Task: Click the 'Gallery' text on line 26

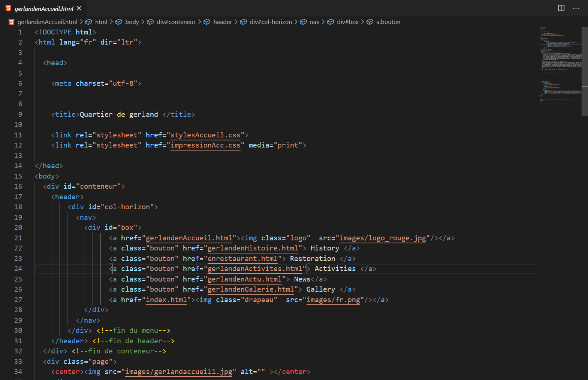Action: coord(321,289)
